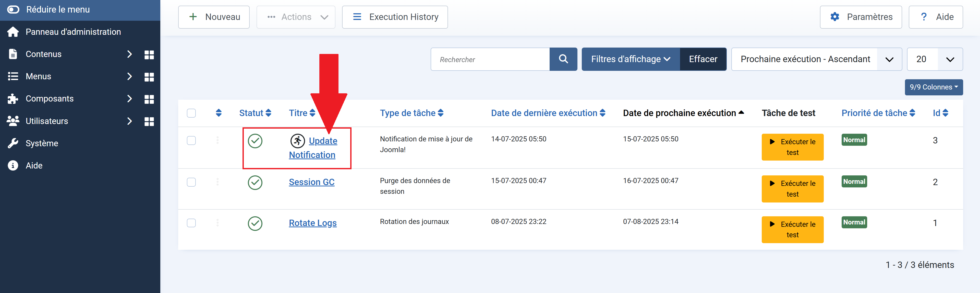Open Menus dashboard grid icon
This screenshot has width=980, height=293.
149,77
